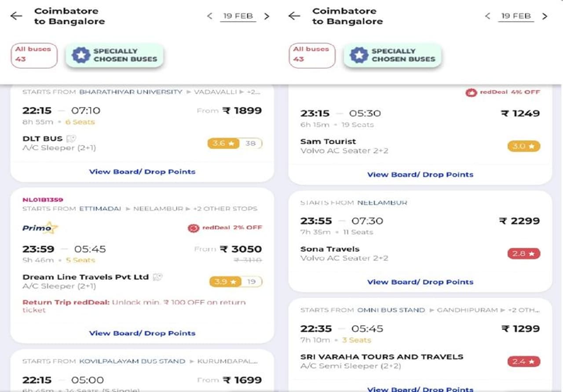563x392 pixels.
Task: Select Specially Chosen Buses on right
Action: 392,55
